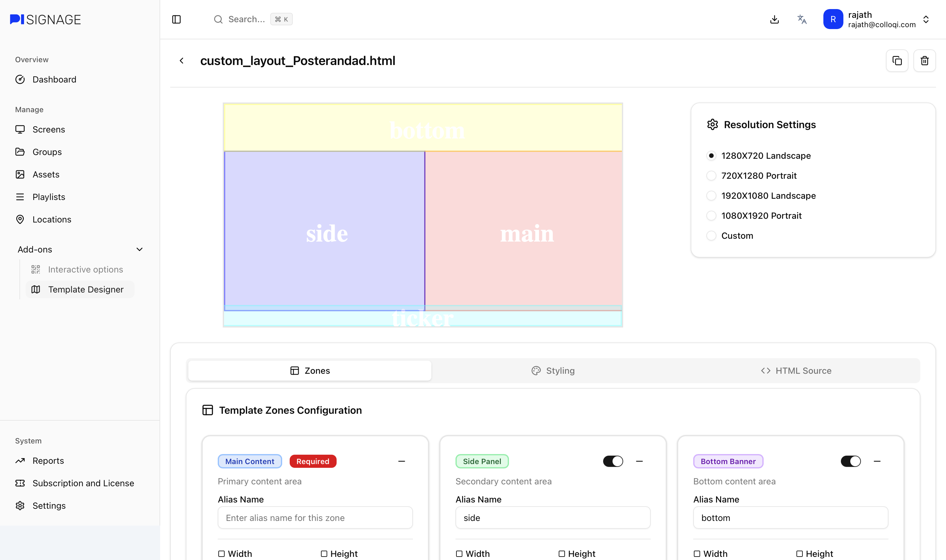Select 1920X1080 Landscape resolution

coord(711,196)
